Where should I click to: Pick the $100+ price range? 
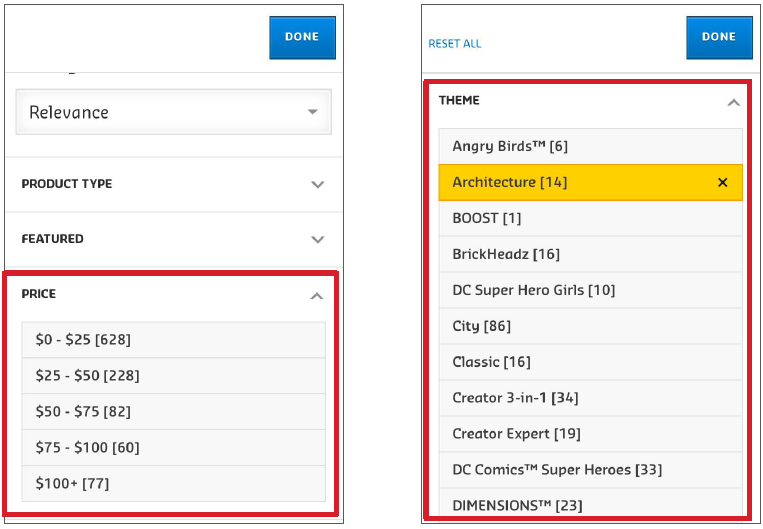(173, 484)
